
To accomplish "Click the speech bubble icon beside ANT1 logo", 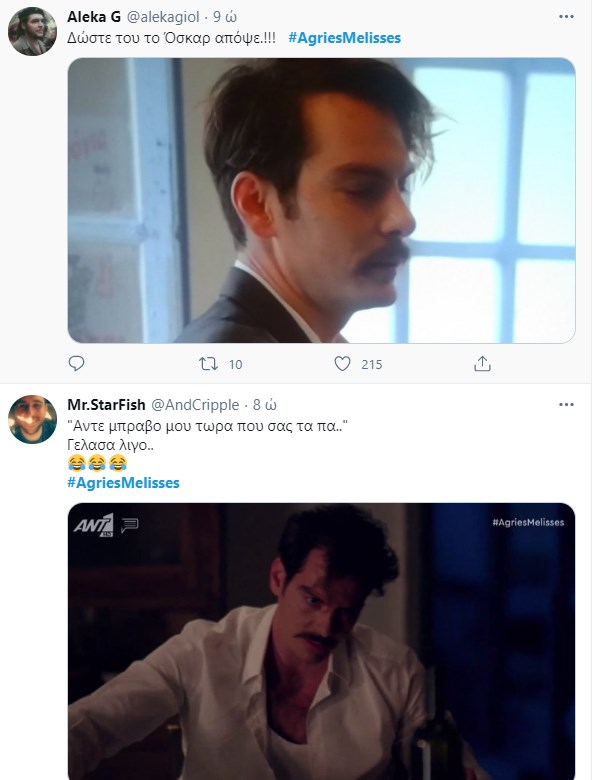I will point(129,524).
